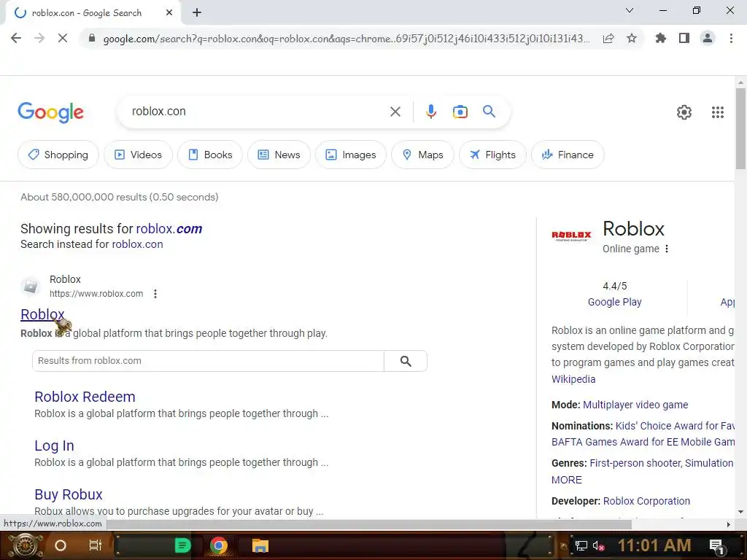The image size is (747, 560).
Task: Click the Google logo
Action: [50, 112]
